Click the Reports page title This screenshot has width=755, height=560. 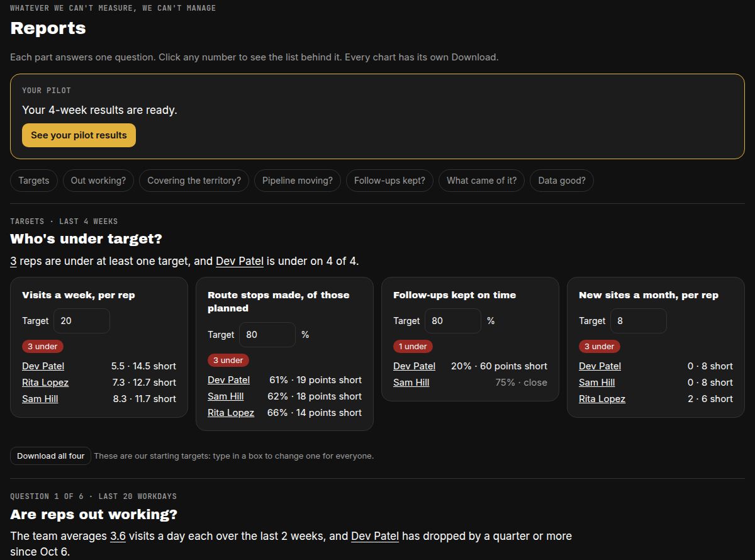coord(48,28)
